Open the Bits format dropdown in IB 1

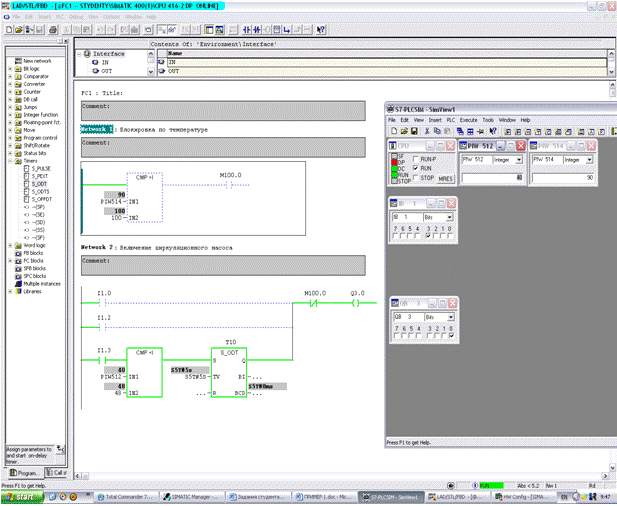click(x=449, y=216)
